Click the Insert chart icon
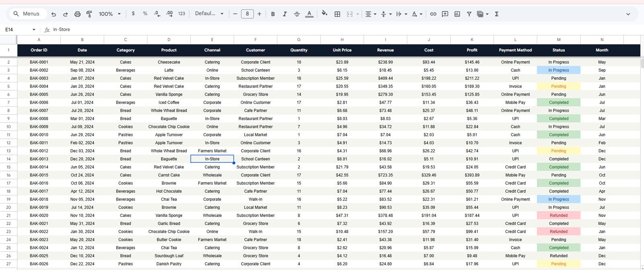 pos(457,14)
